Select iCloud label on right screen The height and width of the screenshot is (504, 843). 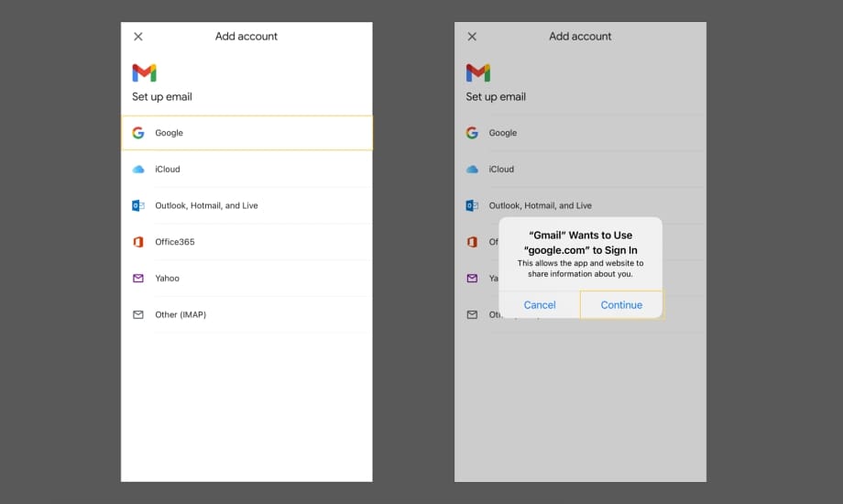tap(501, 169)
